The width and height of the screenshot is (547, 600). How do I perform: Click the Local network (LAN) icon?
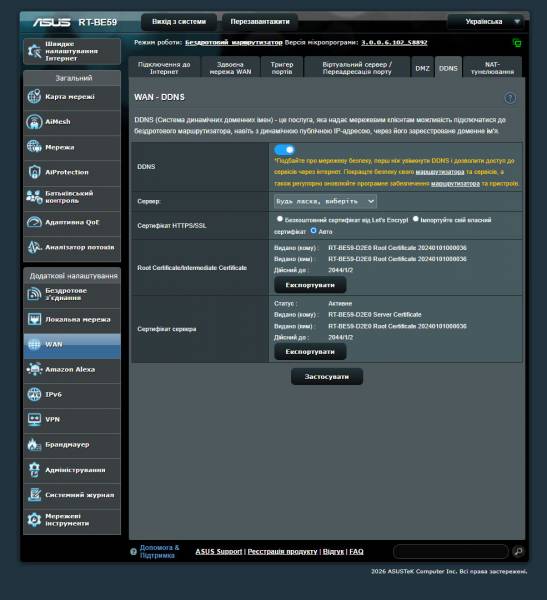point(34,319)
